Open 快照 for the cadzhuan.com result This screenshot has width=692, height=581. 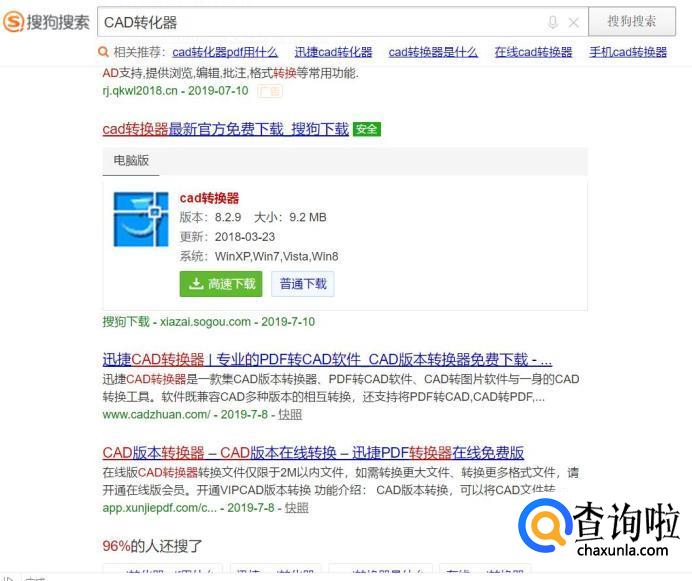tap(290, 415)
